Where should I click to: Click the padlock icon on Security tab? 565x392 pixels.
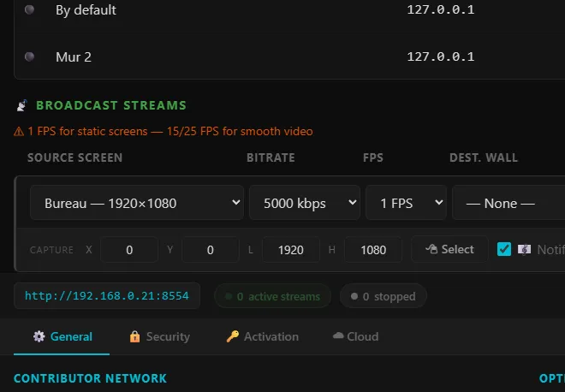pos(134,336)
